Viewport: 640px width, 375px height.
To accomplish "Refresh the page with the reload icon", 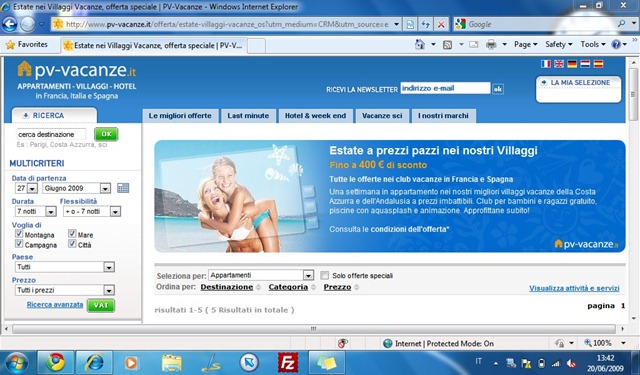I will [425, 24].
